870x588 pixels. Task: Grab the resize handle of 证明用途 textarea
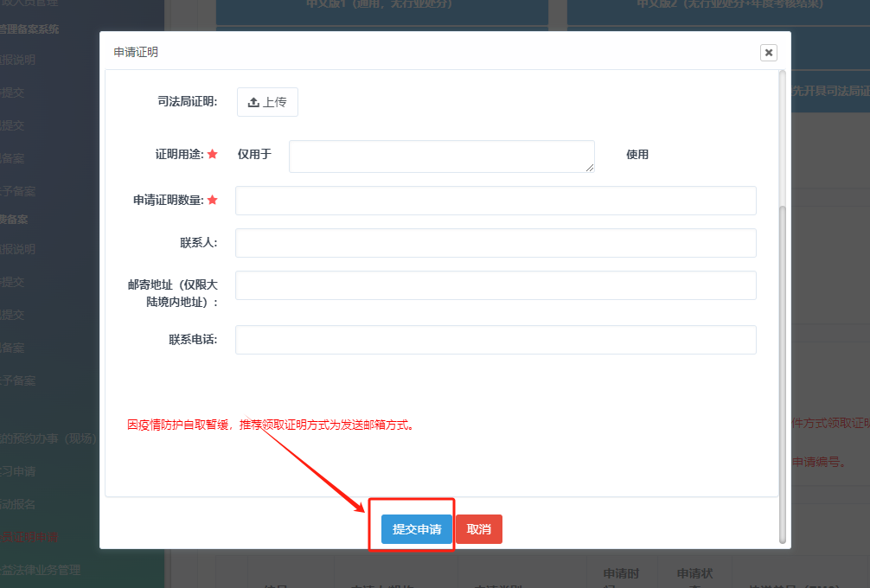[x=590, y=168]
